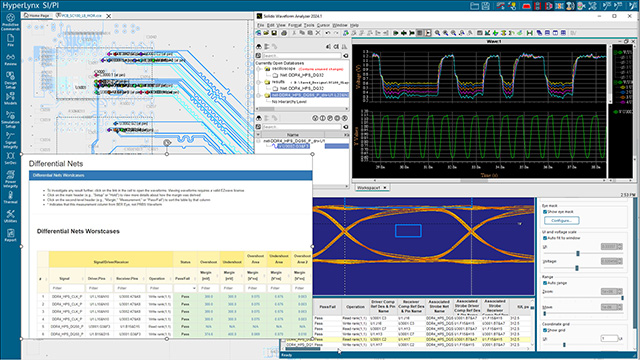The height and width of the screenshot is (360, 640).
Task: Click the save icon in Waveform Analyzer toolbar
Action: (x=274, y=33)
